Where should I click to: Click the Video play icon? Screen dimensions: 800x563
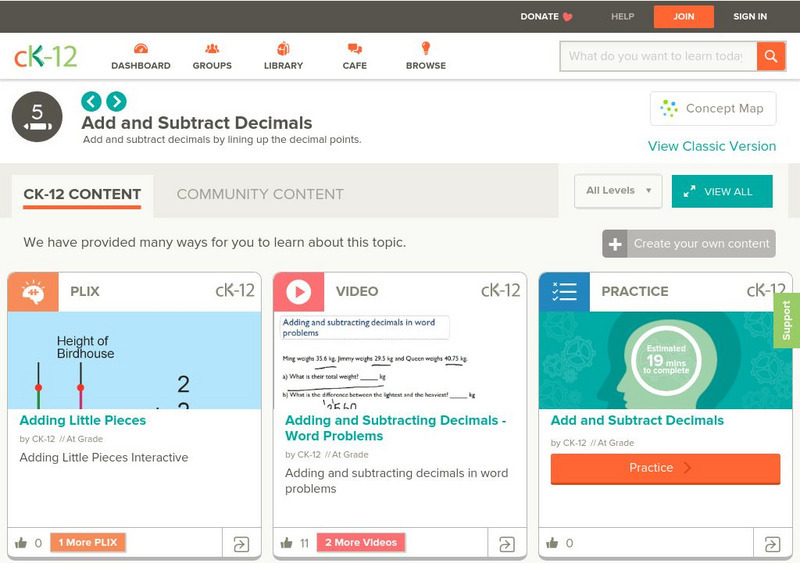[298, 292]
